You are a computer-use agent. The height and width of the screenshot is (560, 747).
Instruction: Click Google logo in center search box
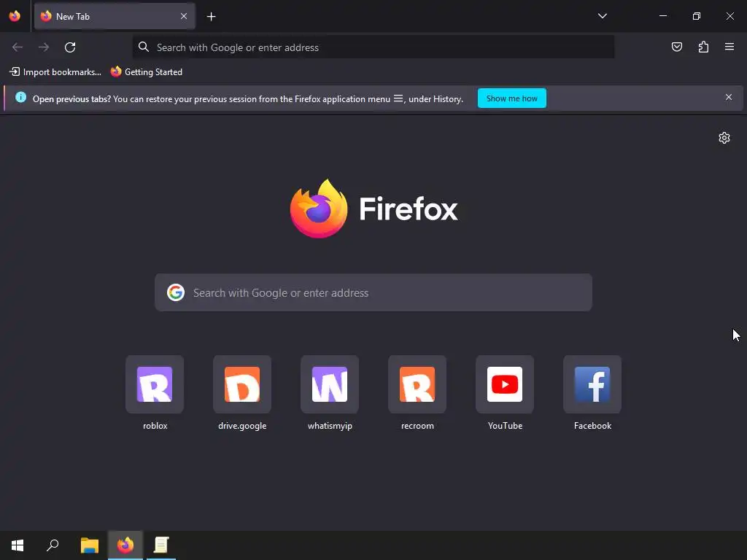176,292
